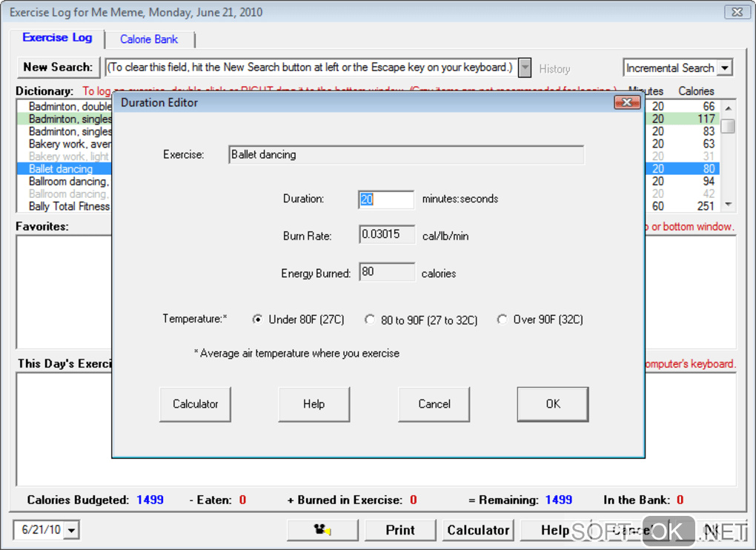Select Ballet dancing row
The height and width of the screenshot is (550, 756).
coord(64,169)
